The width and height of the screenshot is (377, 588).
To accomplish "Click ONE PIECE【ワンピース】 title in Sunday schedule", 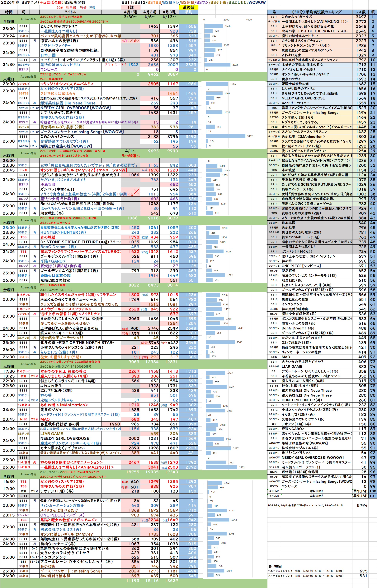I will tap(62, 515).
